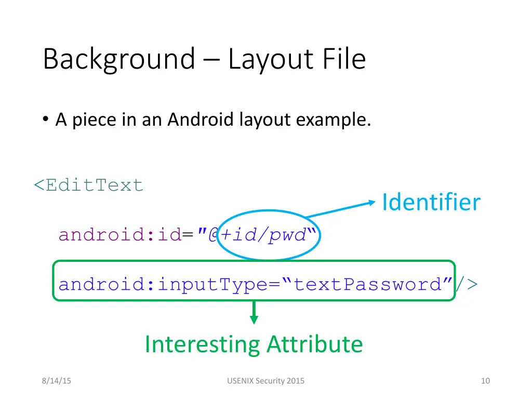Select the textPassword attribute value
Viewport: 532px width, 399px height.
pyautogui.click(x=370, y=284)
